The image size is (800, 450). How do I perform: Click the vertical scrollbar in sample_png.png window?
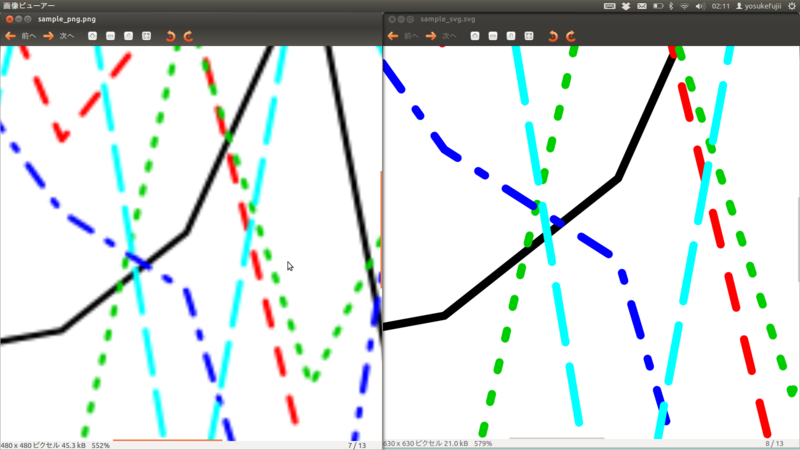pos(381,230)
